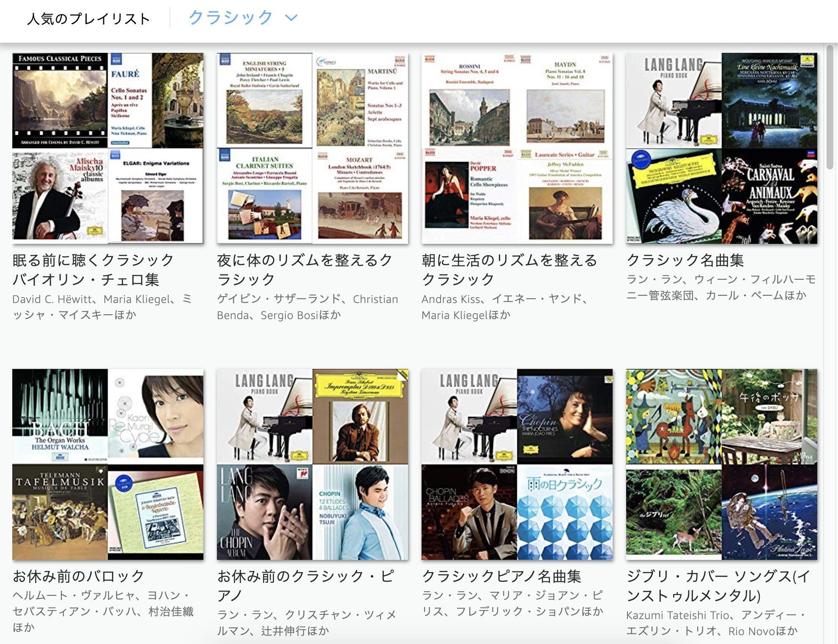Open 朝に生活のリズムを整える playlist cover
Viewport: 838px width, 644px height.
[x=517, y=148]
